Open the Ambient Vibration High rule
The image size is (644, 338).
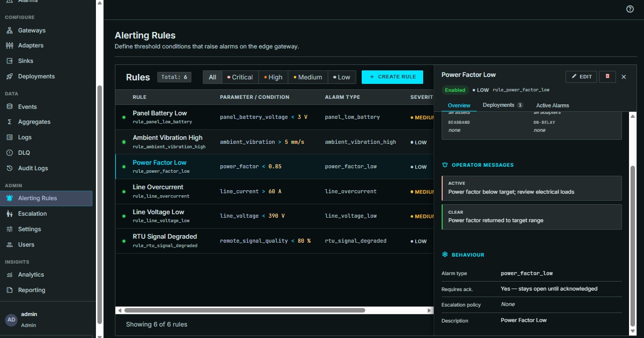(274, 142)
